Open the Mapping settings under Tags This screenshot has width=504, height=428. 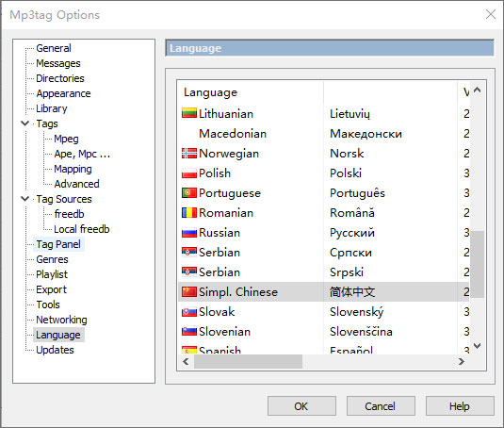coord(73,169)
